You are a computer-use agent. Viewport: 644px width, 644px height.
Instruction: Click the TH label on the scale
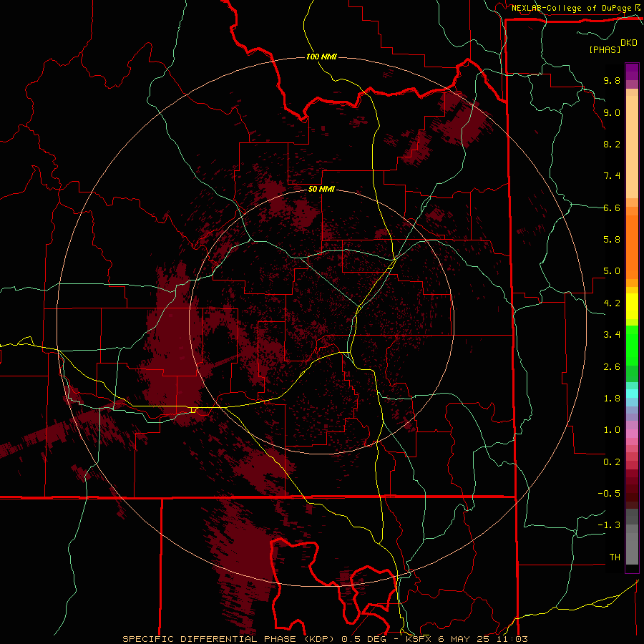click(615, 557)
